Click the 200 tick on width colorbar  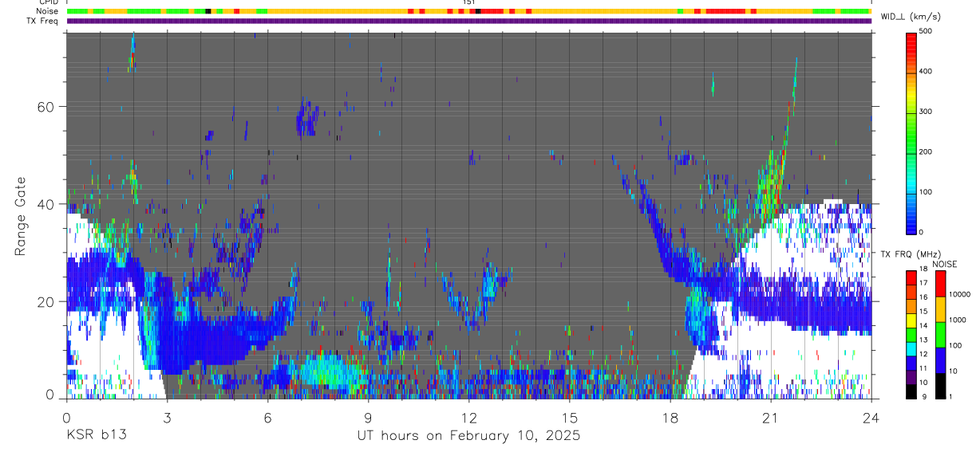point(927,151)
